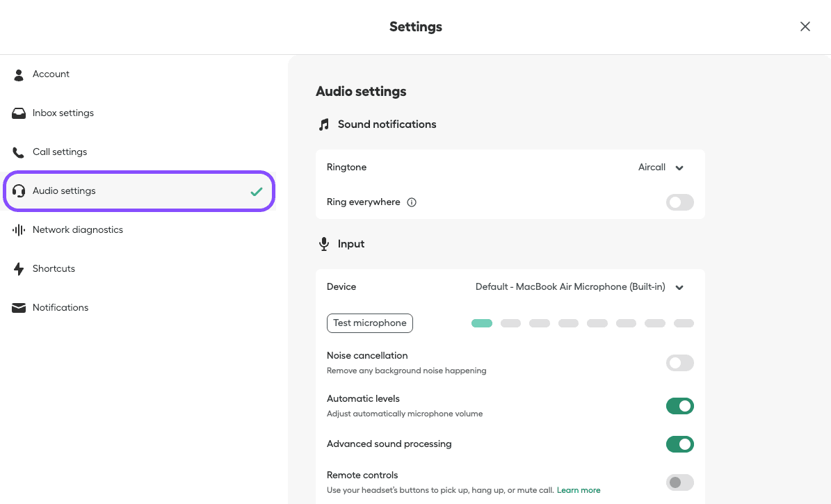Click the microphone level indicator bar

[582, 323]
